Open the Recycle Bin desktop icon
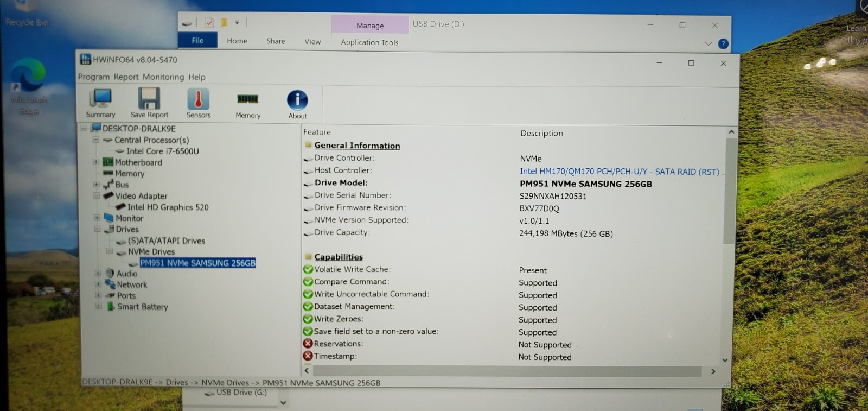This screenshot has width=868, height=411. click(x=27, y=14)
